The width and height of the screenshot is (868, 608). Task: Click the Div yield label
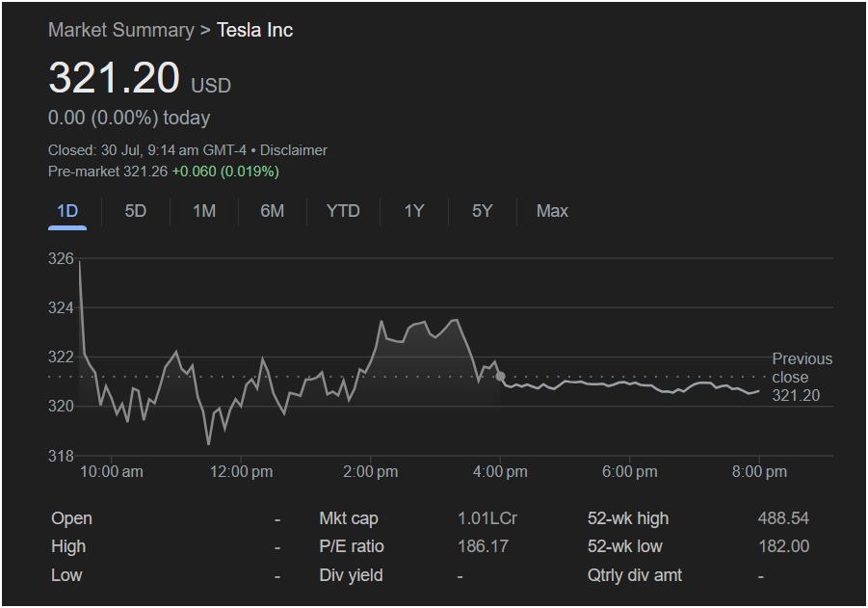point(351,575)
